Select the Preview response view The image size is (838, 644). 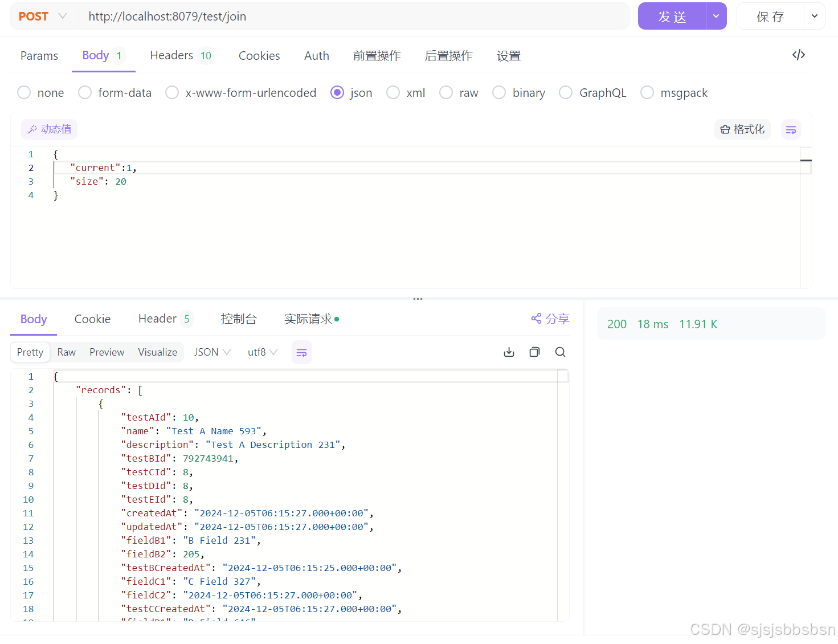pyautogui.click(x=107, y=352)
